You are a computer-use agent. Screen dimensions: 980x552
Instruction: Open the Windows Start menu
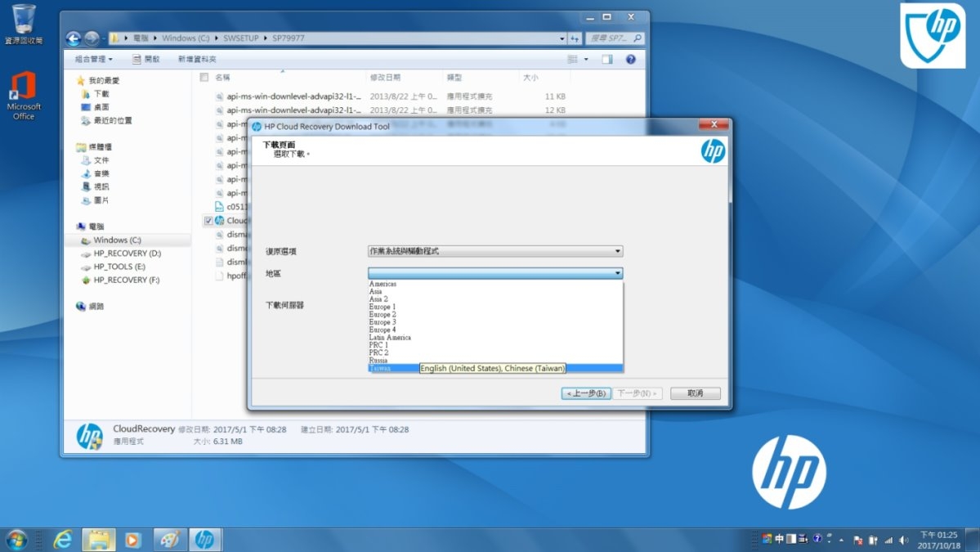pyautogui.click(x=17, y=540)
